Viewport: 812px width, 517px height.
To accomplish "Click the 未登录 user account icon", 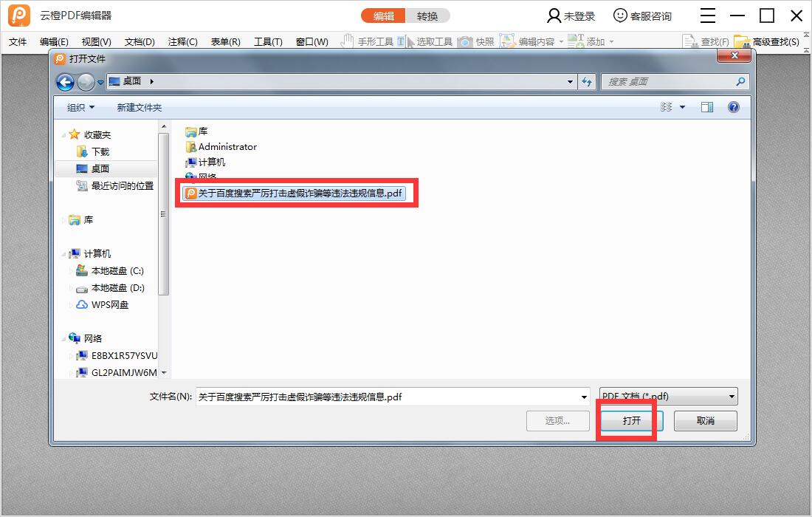I will point(554,16).
